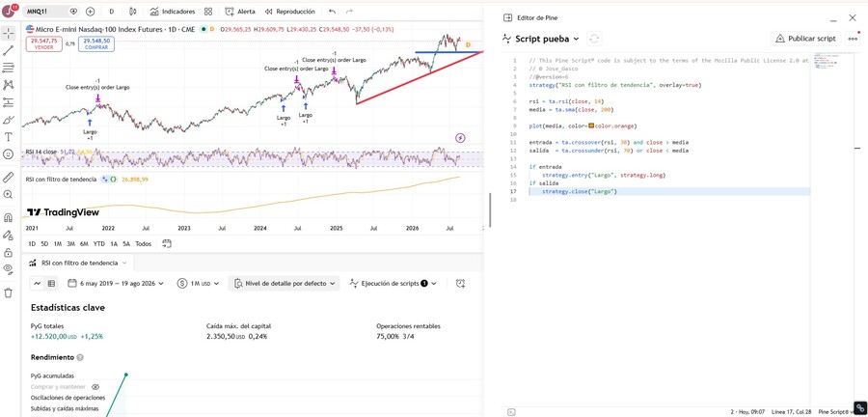Viewport: 868px width, 417px height.
Task: Toggle stay in drawing mode
Action: click(9, 235)
